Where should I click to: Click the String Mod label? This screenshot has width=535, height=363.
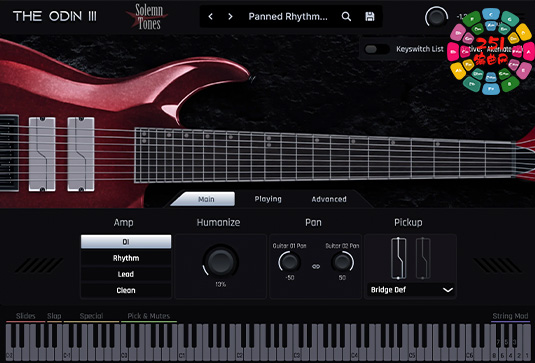[510, 316]
